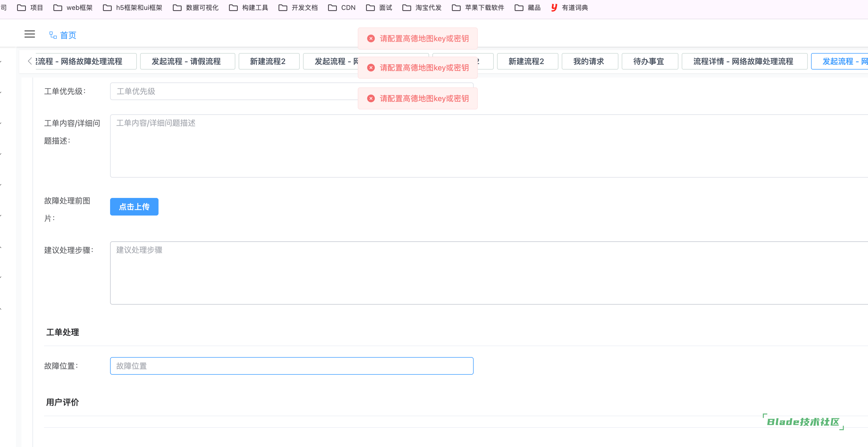Expand the 工单优先级 dropdown field
This screenshot has height=447, width=868.
click(x=233, y=91)
